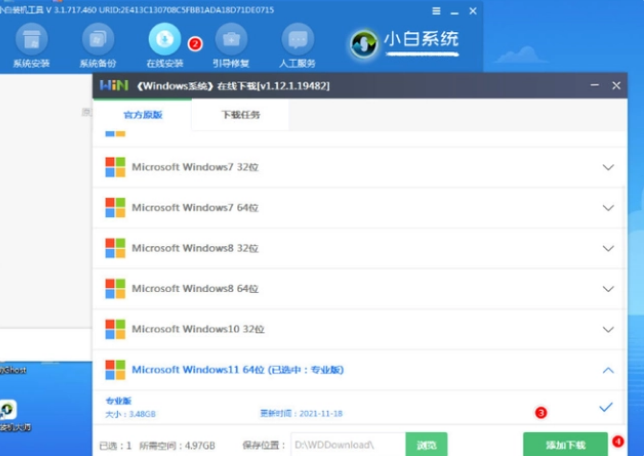Click the green 添加下载 button
This screenshot has width=644, height=456.
click(x=565, y=444)
